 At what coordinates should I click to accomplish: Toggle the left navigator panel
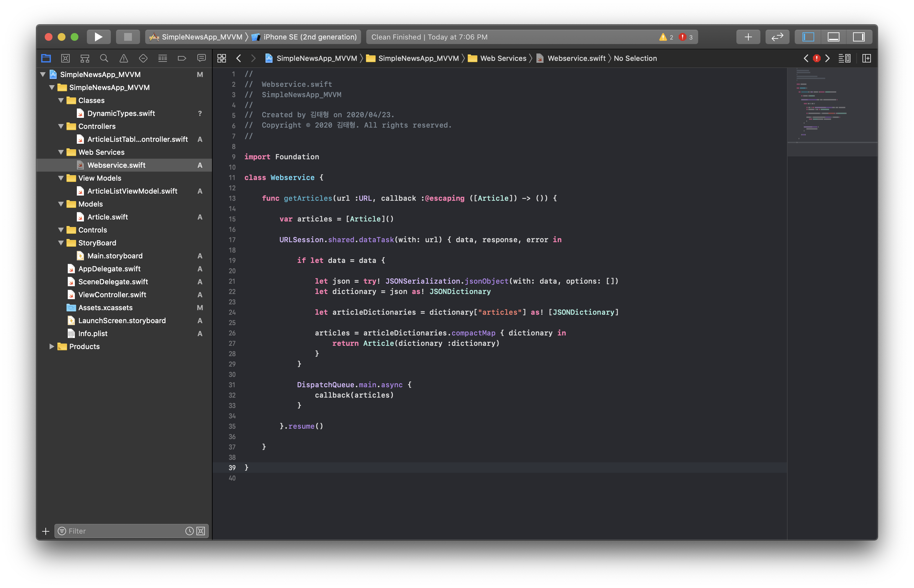pos(808,37)
